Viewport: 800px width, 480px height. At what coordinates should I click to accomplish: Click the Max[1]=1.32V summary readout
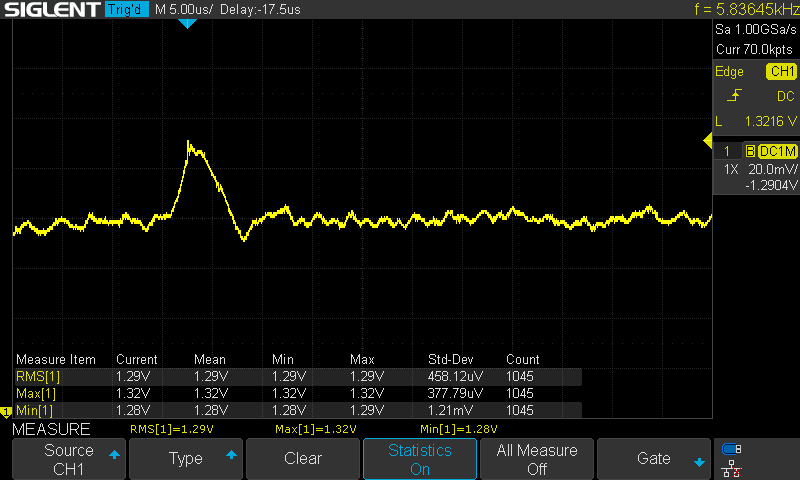click(x=315, y=429)
